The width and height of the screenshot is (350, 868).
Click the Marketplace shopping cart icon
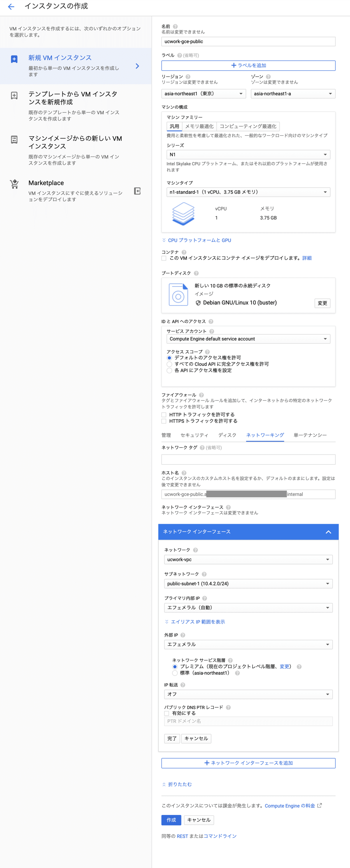pos(14,184)
